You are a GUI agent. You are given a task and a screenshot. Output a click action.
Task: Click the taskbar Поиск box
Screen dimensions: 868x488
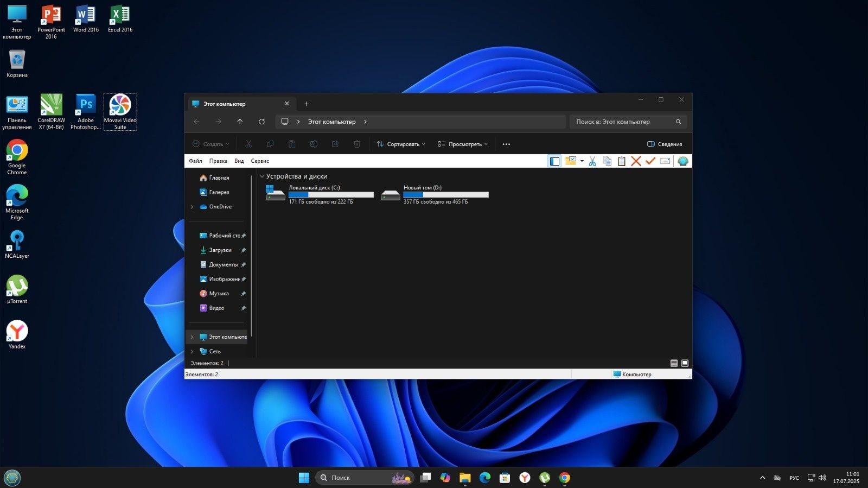pyautogui.click(x=365, y=478)
